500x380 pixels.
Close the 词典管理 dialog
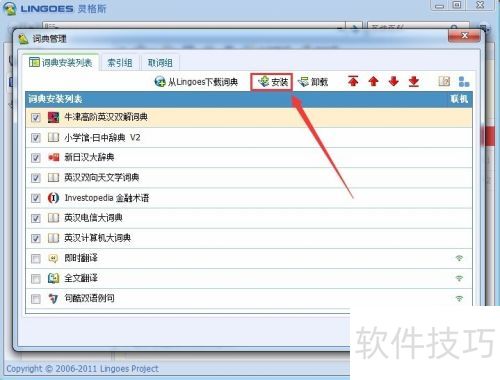tap(464, 36)
